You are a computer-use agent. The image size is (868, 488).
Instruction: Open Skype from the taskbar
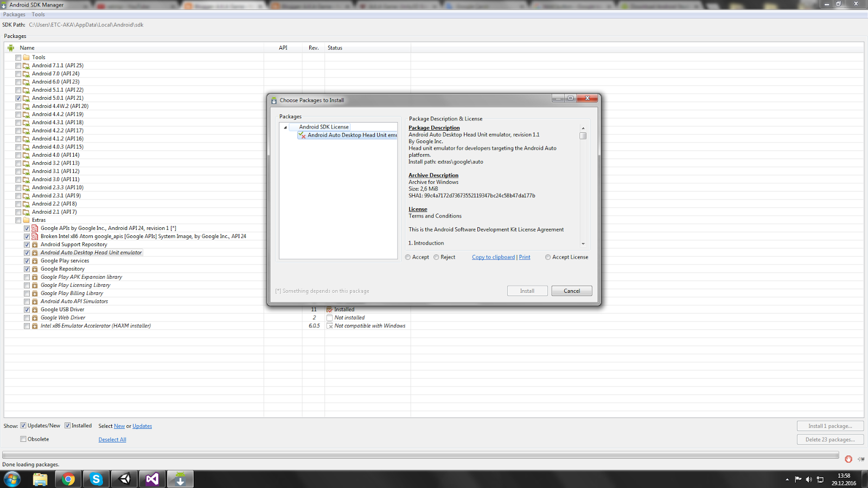[x=97, y=479]
